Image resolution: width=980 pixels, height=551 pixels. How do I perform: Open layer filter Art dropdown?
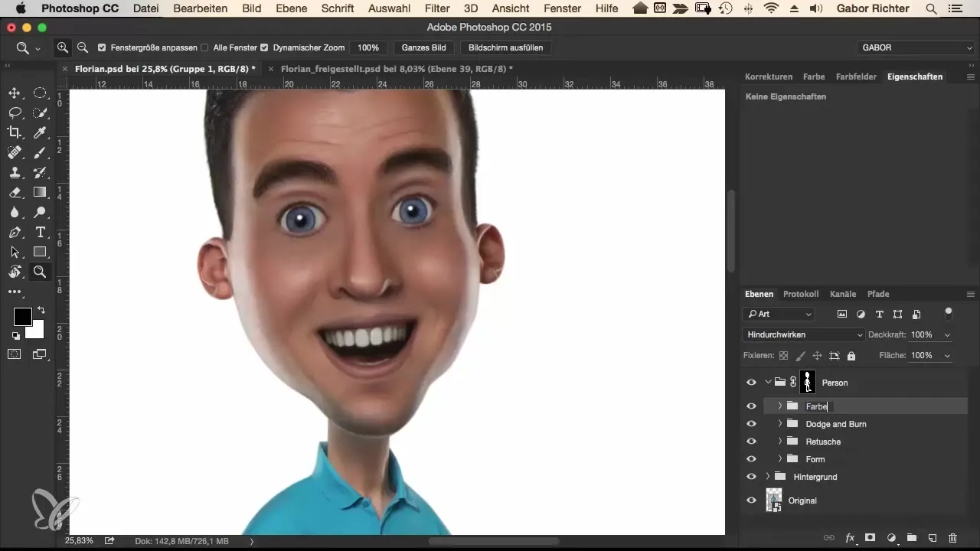point(779,314)
